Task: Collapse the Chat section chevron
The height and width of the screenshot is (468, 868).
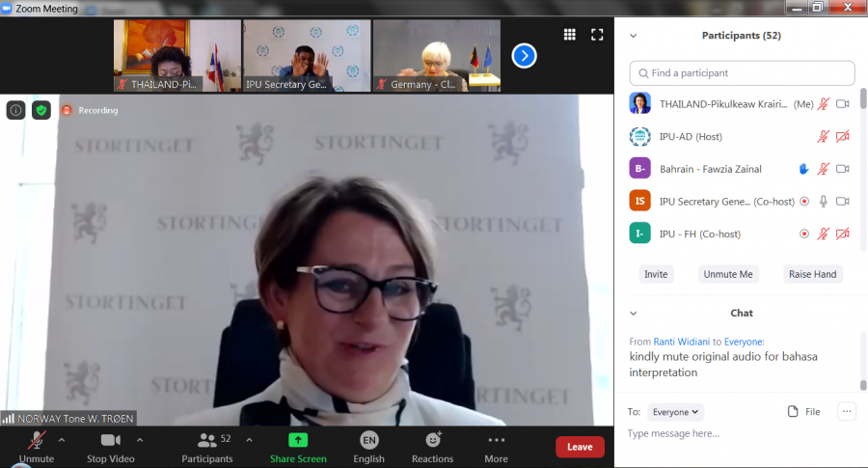Action: point(634,314)
